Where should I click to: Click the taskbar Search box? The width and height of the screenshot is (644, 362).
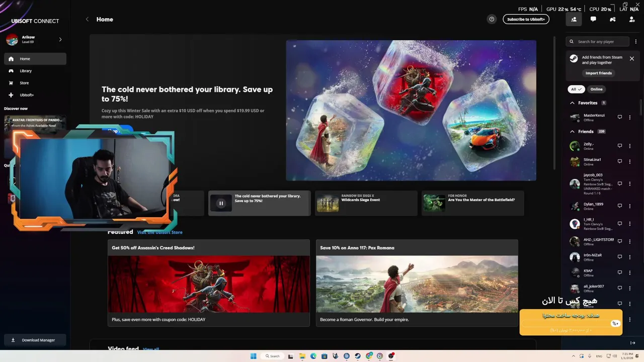click(x=273, y=356)
